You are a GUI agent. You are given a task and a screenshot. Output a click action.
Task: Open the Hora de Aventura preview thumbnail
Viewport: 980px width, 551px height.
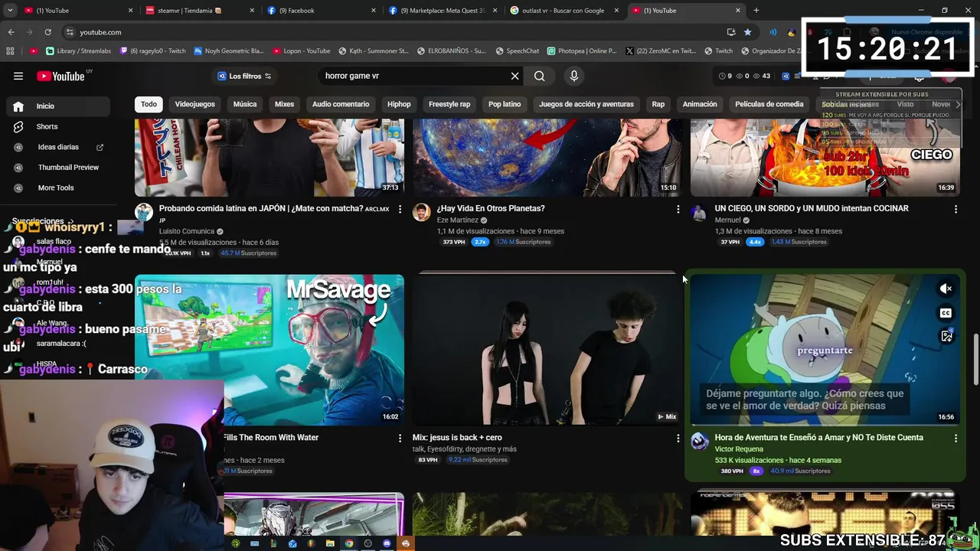click(825, 350)
